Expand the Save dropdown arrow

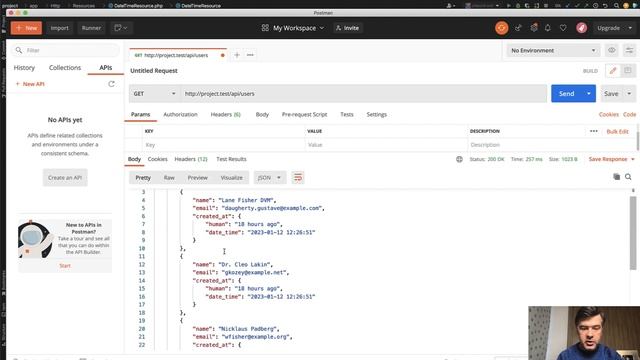click(629, 93)
